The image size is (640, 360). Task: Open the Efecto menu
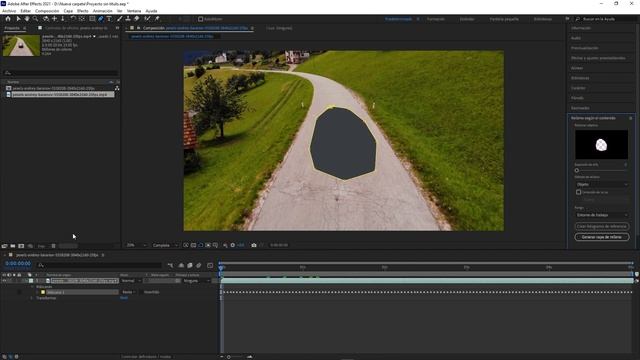(82, 11)
